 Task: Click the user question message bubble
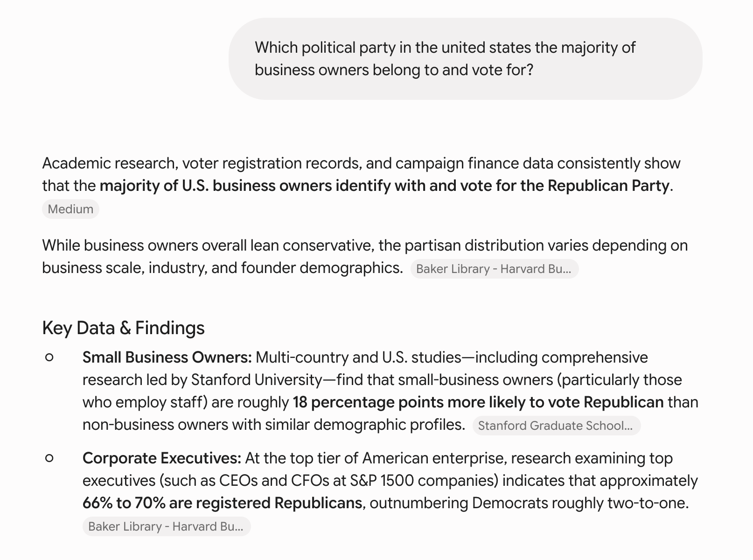(x=465, y=59)
